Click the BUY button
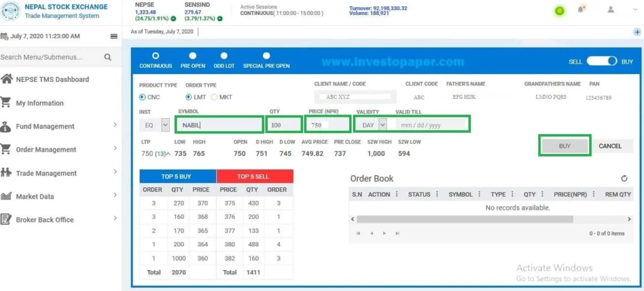 pos(565,146)
